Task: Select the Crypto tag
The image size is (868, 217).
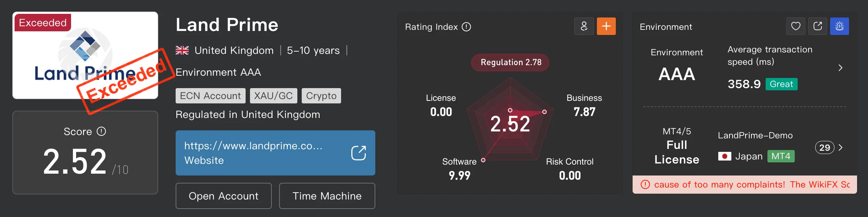Action: (x=321, y=96)
